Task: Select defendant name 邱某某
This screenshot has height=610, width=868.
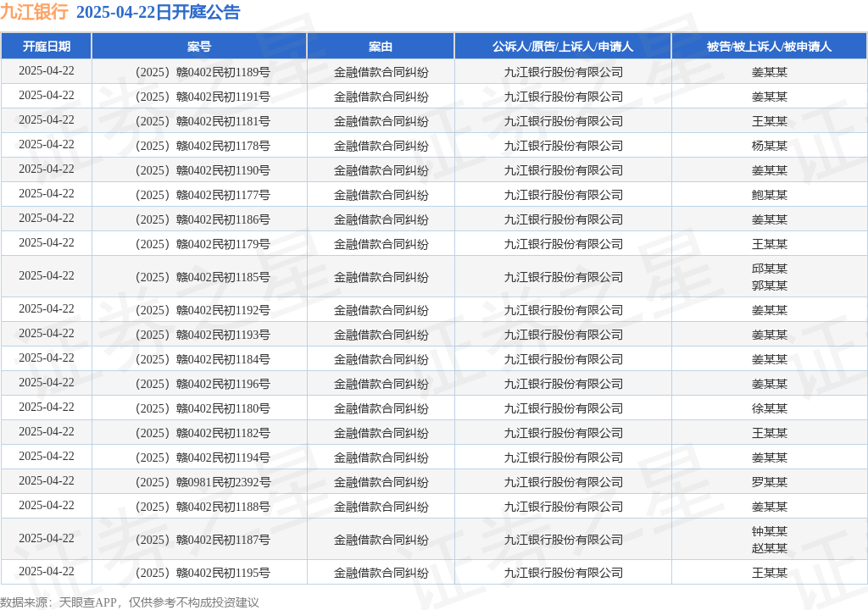Action: (770, 269)
